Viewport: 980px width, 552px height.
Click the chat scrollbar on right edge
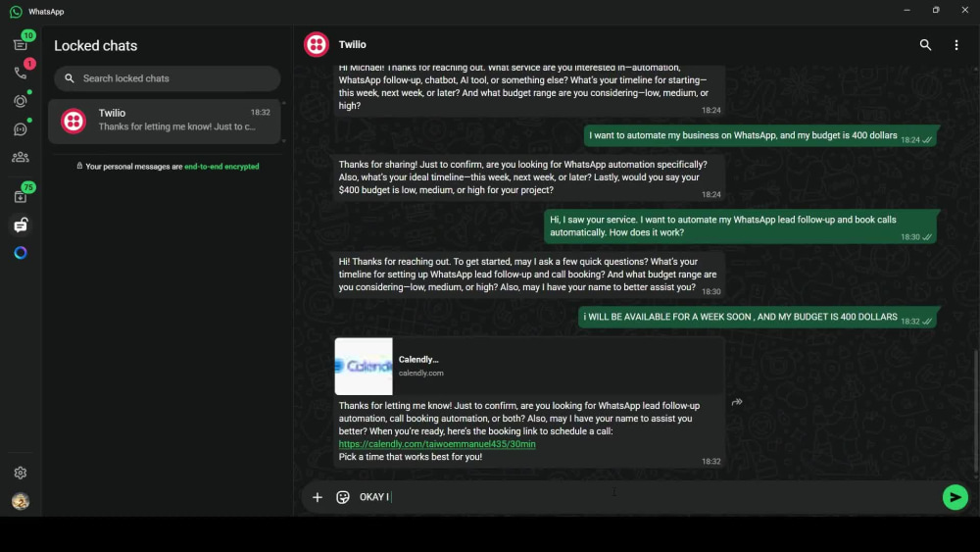[x=976, y=411]
